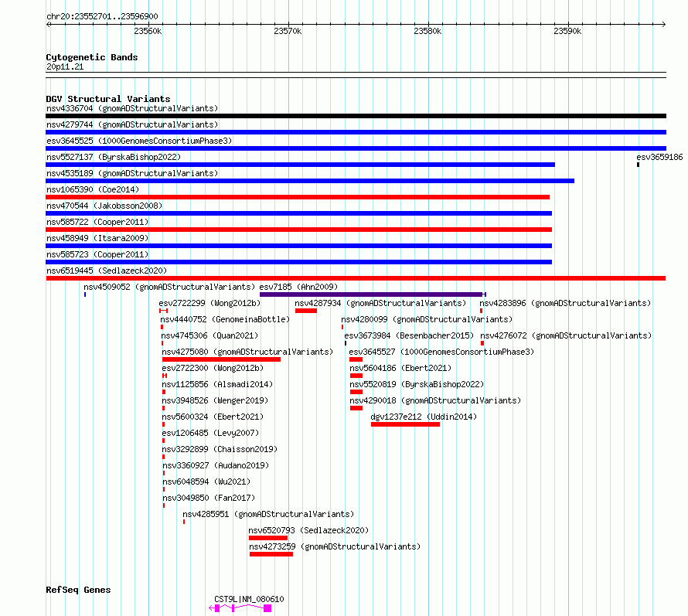688x616 pixels.
Task: Select the esv2722299 Wong2012b label
Action: pos(209,303)
